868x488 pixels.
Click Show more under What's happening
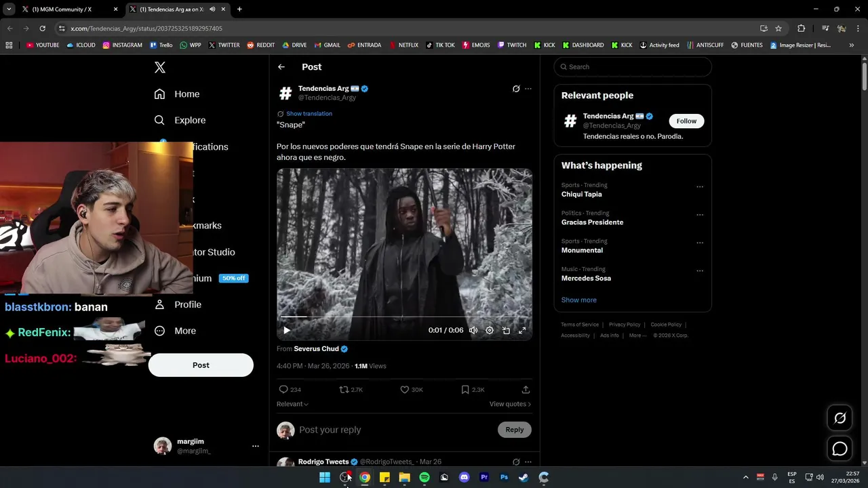(579, 300)
